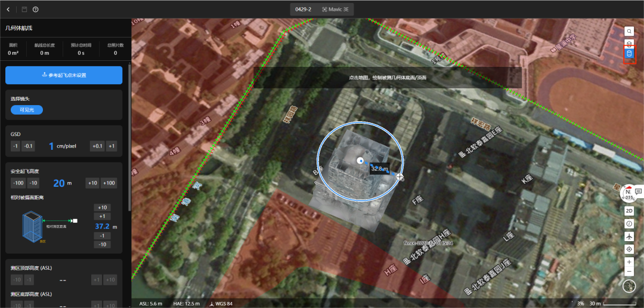The image size is (644, 308).
Task: Decrease surface distance by 1
Action: coord(103,236)
